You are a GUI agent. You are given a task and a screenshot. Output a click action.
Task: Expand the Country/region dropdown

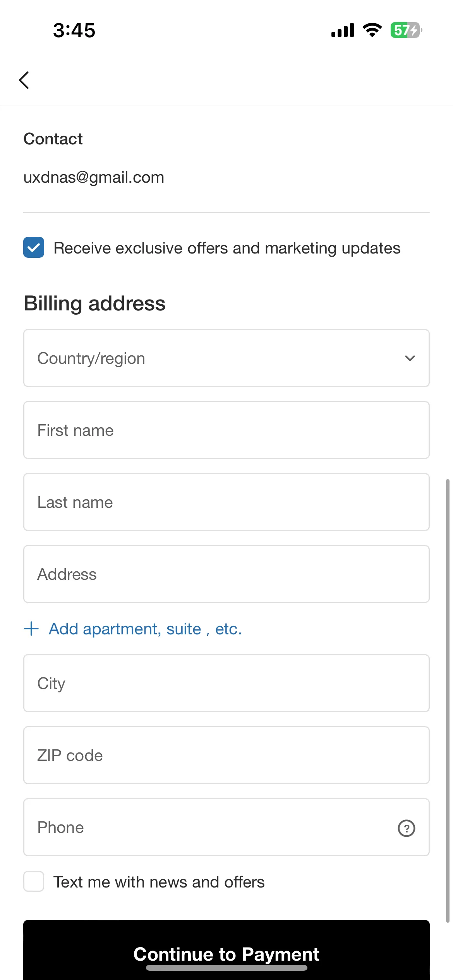click(x=226, y=358)
